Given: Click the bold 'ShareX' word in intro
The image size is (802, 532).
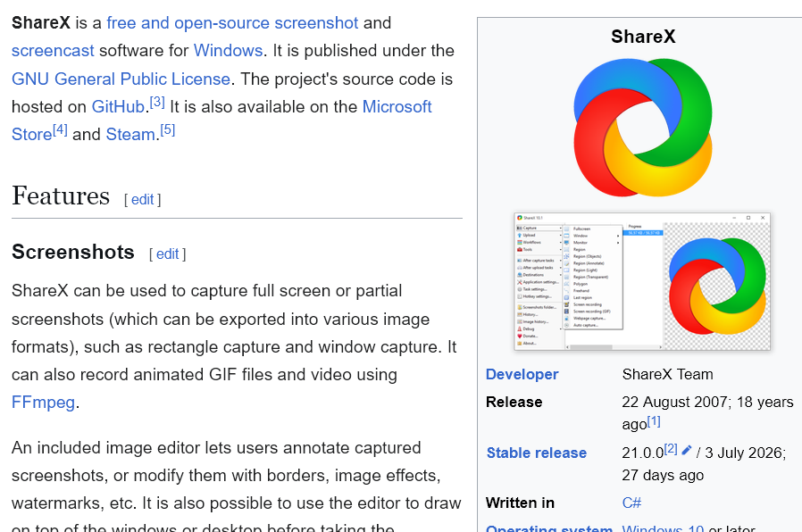Looking at the screenshot, I should tap(40, 23).
